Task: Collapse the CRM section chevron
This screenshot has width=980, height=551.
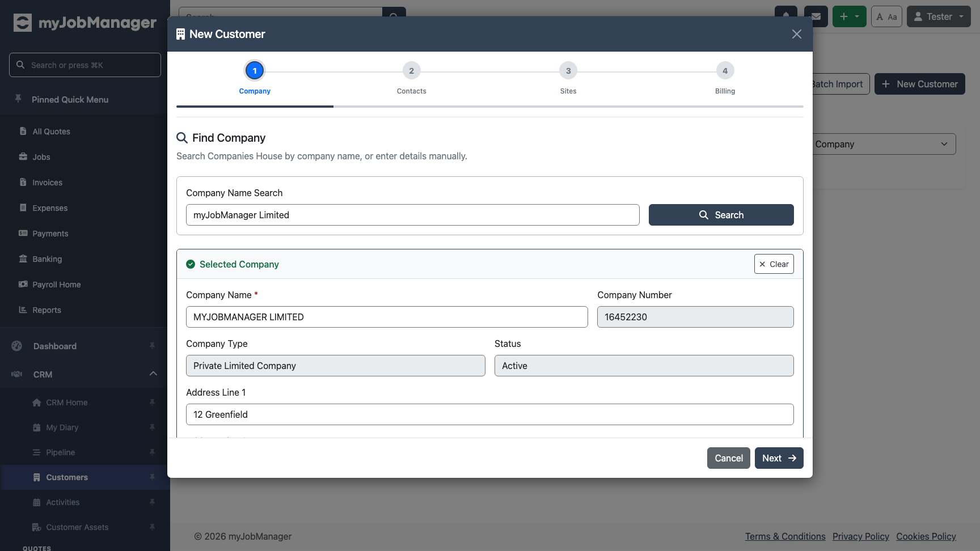Action: coord(153,374)
